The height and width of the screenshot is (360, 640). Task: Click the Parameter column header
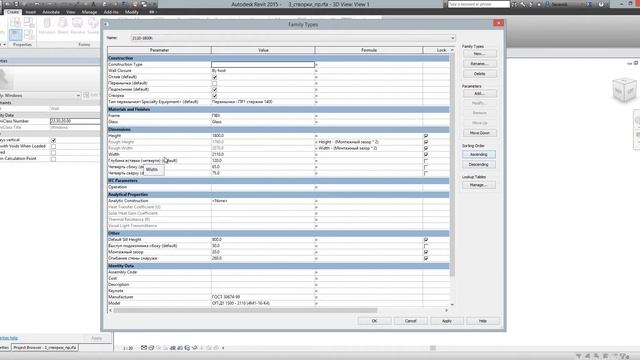pos(159,50)
